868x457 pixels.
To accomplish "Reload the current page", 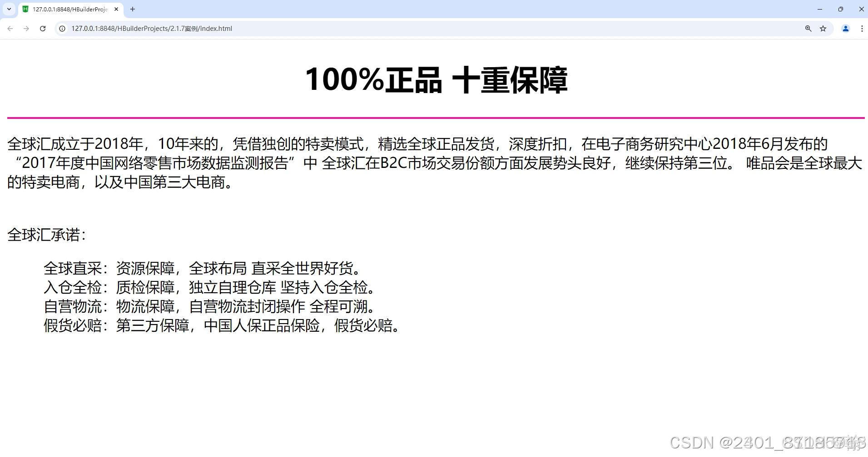I will point(43,29).
